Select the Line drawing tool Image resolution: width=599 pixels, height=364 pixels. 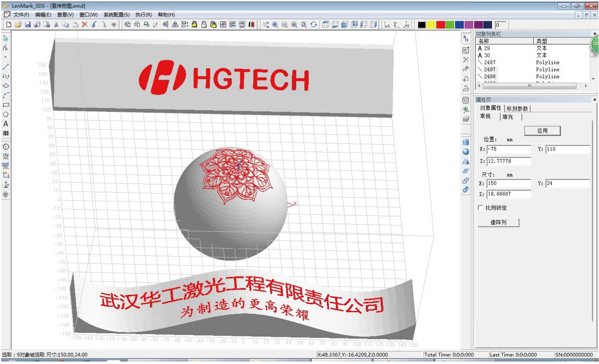(x=6, y=67)
